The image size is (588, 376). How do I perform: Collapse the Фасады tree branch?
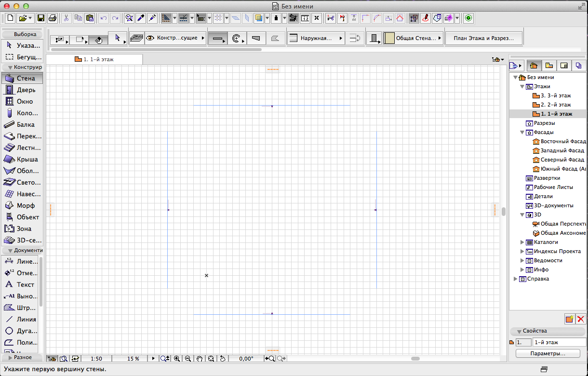[x=522, y=132]
